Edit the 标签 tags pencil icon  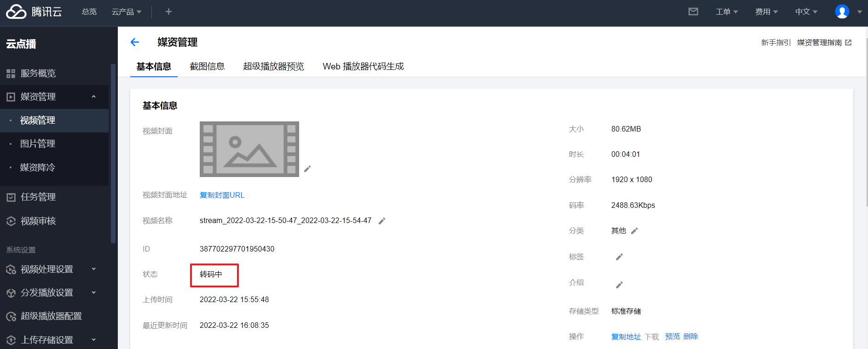coord(619,257)
